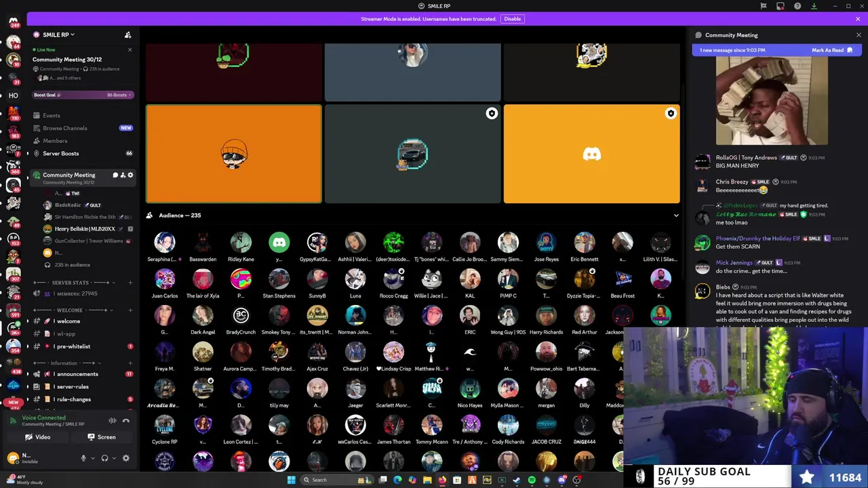Open the rule-changes channel
868x488 pixels.
[83, 399]
